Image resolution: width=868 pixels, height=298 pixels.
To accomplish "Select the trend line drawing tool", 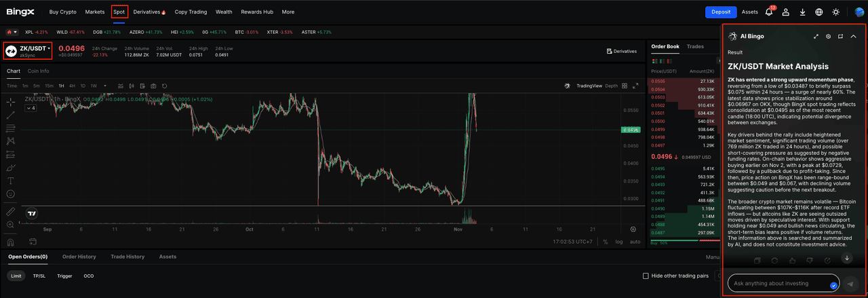I will (x=10, y=115).
